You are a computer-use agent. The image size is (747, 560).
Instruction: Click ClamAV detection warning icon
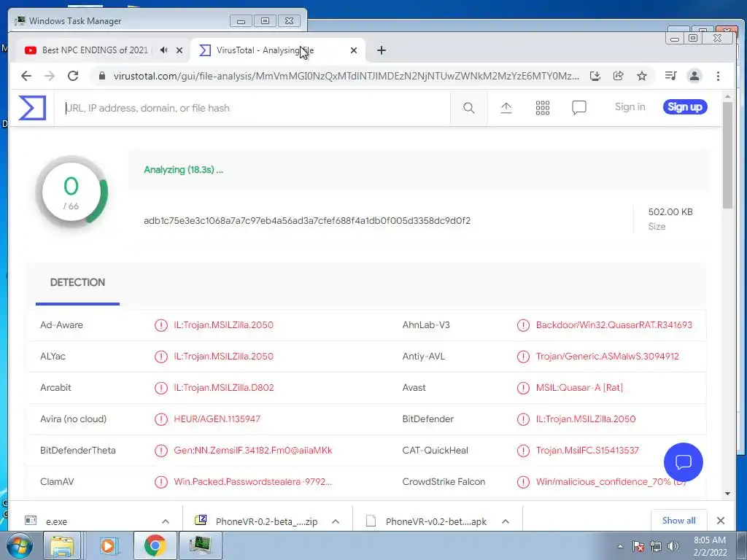click(161, 482)
